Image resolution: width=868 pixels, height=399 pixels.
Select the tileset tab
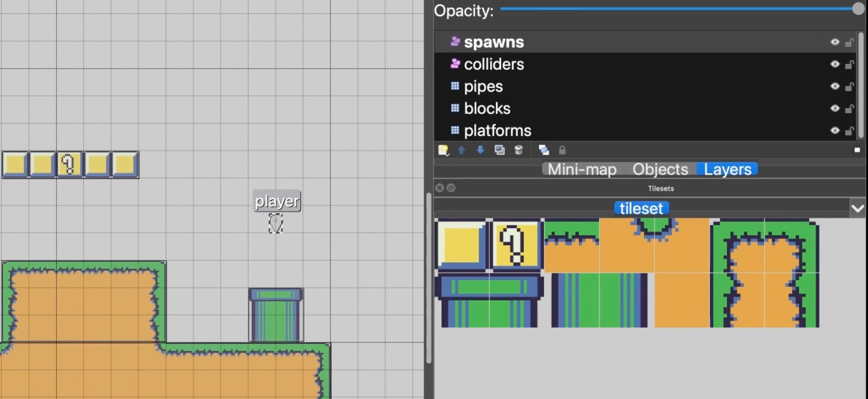[641, 208]
